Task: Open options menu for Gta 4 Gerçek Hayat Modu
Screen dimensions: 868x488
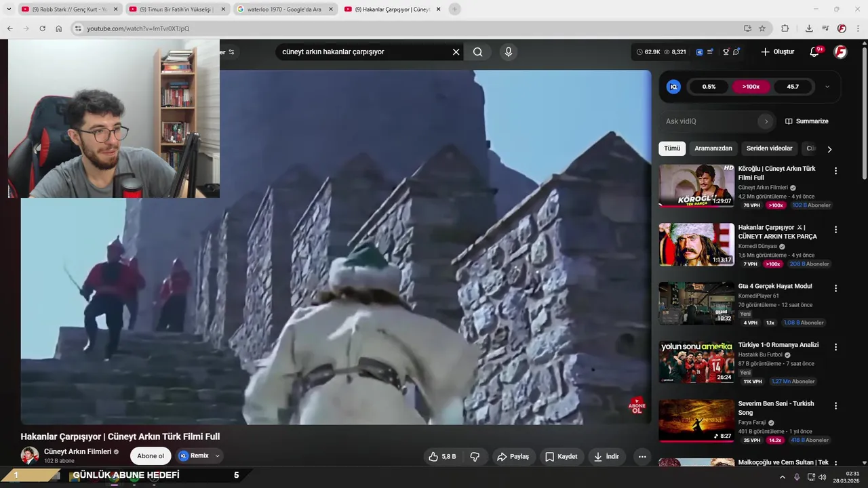Action: pyautogui.click(x=835, y=288)
